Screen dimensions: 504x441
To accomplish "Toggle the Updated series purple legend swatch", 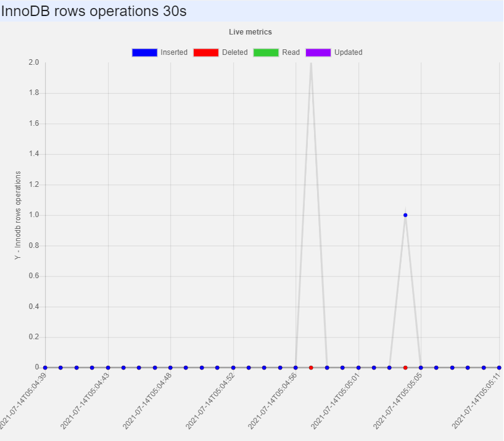I will 318,52.
